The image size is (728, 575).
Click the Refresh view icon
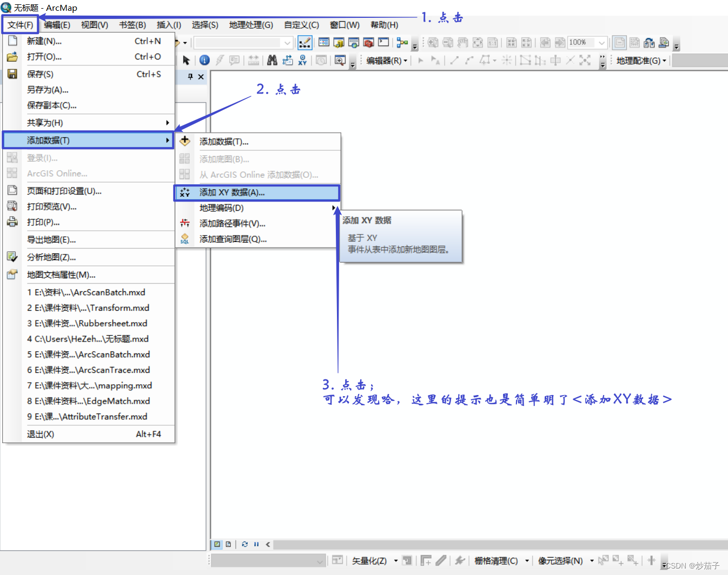tap(244, 544)
